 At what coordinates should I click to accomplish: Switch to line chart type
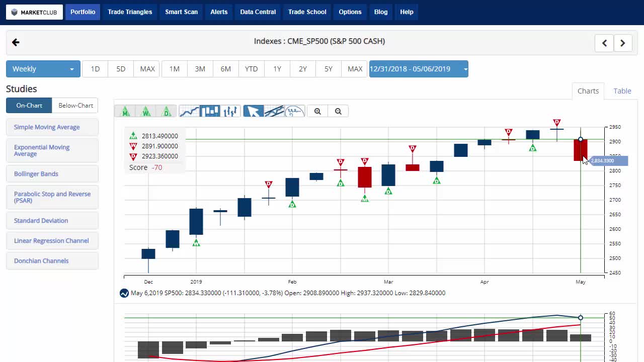tap(189, 111)
